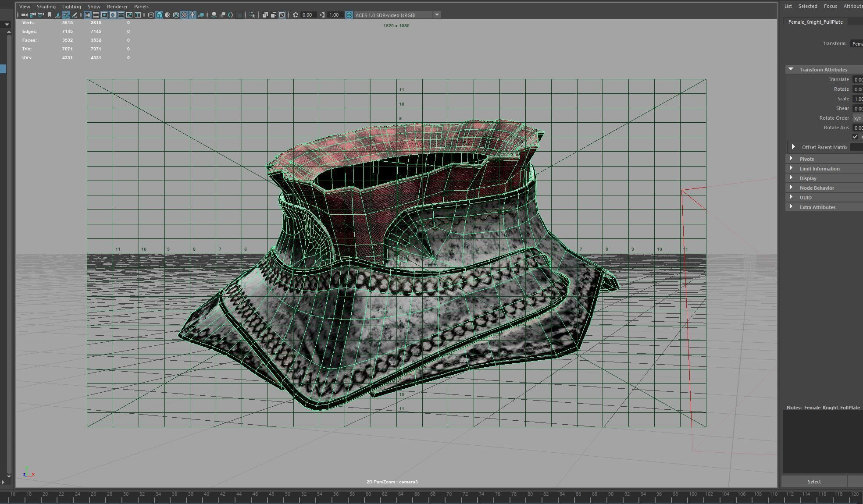Screen dimensions: 863x504
Task: Click the bookmark view icon
Action: pos(50,15)
